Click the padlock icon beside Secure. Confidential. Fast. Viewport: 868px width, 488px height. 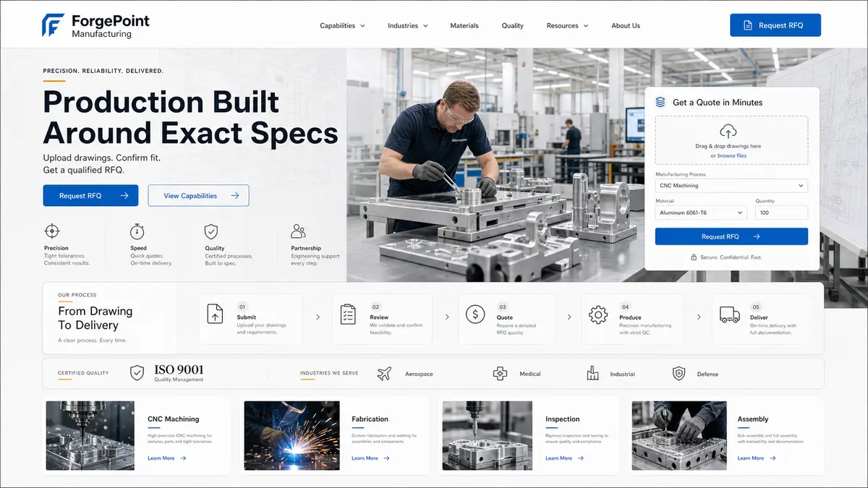(694, 257)
